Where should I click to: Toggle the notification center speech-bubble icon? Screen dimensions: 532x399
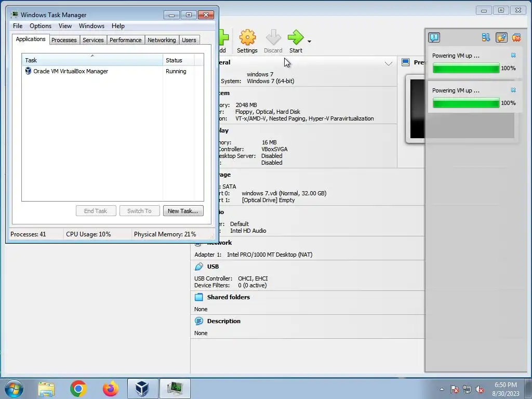pyautogui.click(x=434, y=37)
